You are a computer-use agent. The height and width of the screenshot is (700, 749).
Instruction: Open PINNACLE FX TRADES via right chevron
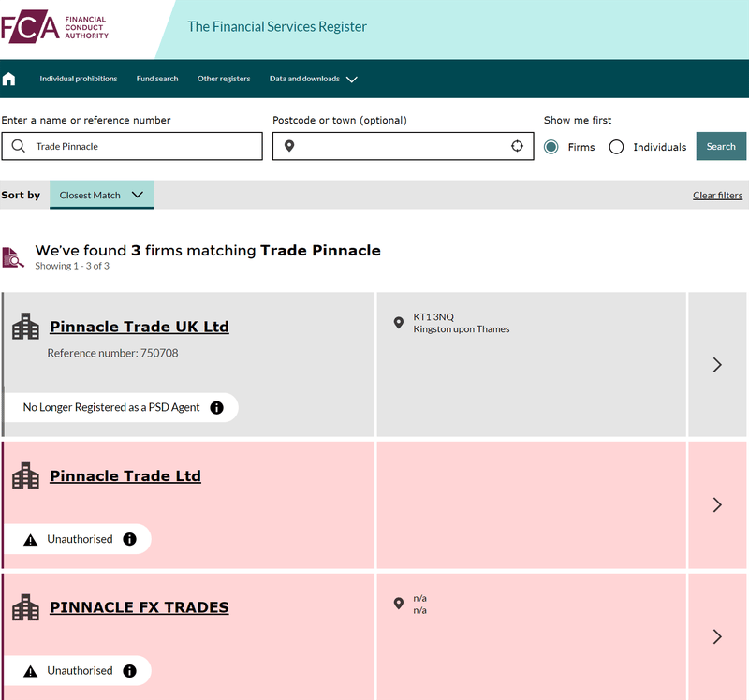coord(717,636)
